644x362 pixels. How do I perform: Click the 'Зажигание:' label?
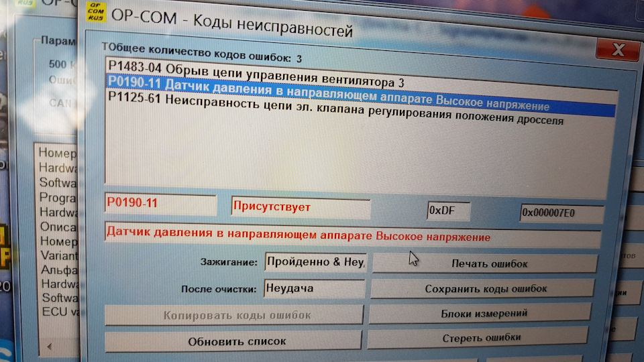coord(229,262)
